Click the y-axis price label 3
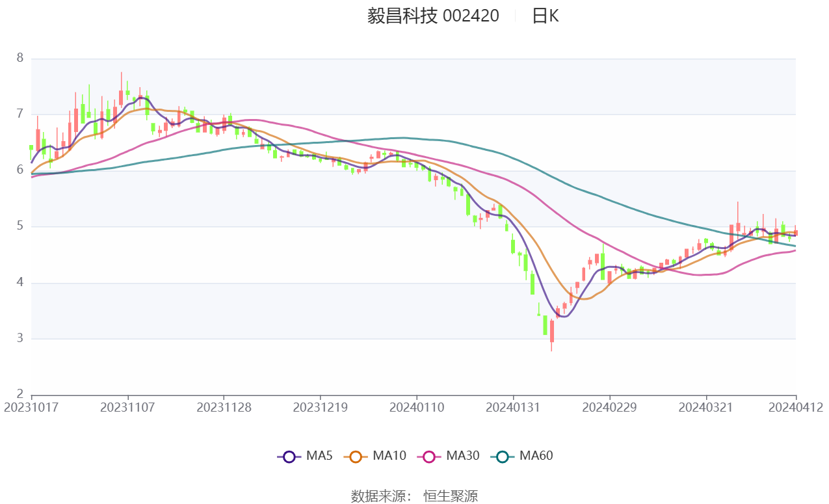The height and width of the screenshot is (504, 829). coord(20,339)
